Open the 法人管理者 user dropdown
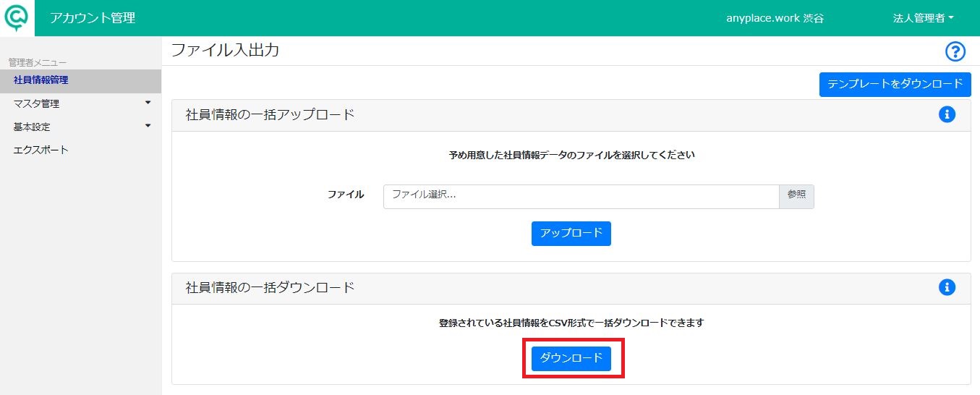 (923, 18)
